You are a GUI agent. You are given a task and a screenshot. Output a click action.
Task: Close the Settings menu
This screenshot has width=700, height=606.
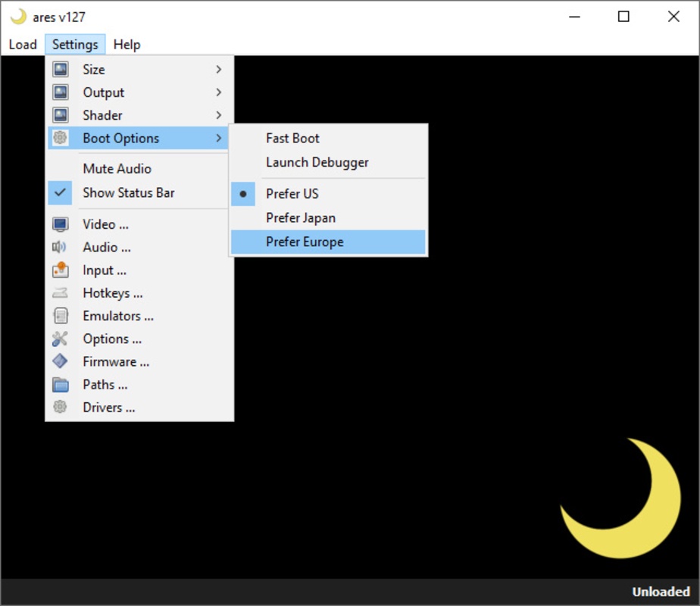click(75, 45)
